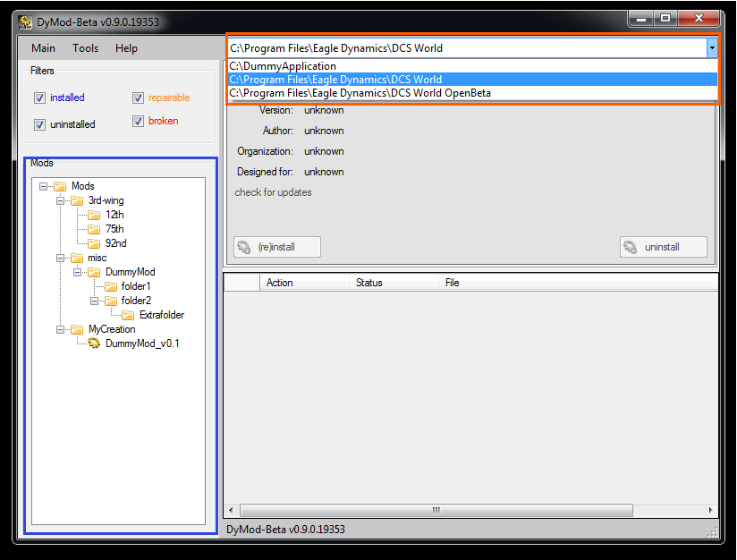Collapse the folder2 tree node
737x560 pixels.
(x=95, y=301)
